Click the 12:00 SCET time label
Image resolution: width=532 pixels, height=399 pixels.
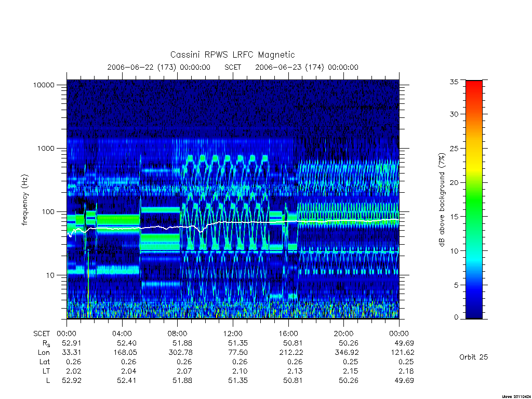233,334
